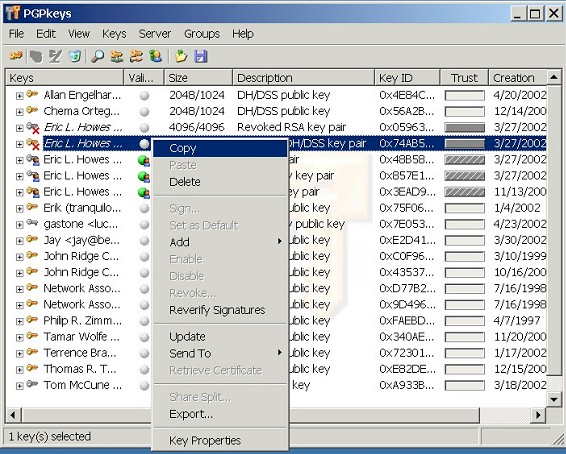Open the Keys menu

[114, 34]
